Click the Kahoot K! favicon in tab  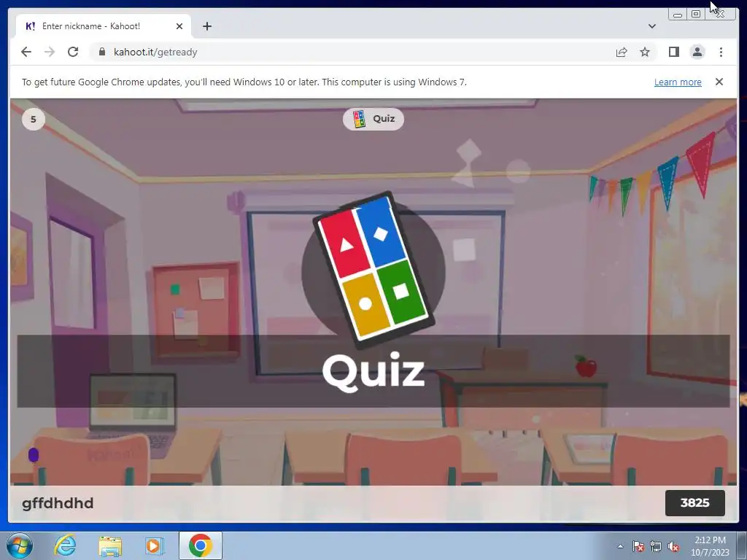(30, 26)
